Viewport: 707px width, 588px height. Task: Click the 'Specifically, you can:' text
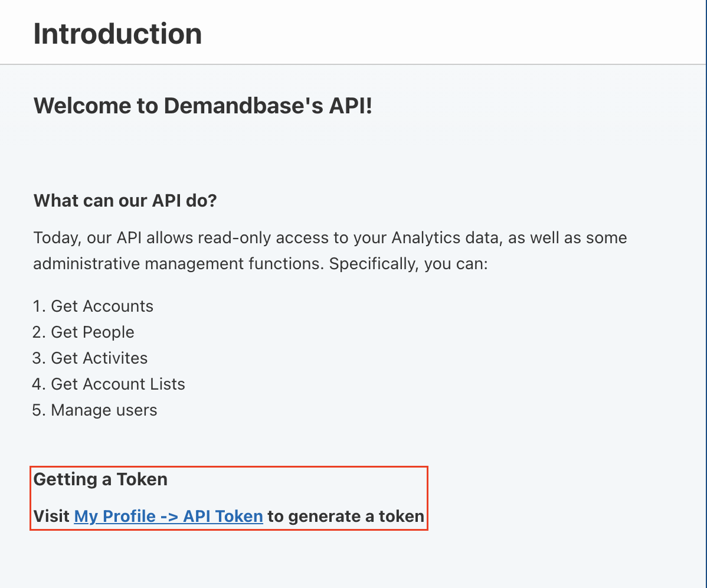coord(408,263)
